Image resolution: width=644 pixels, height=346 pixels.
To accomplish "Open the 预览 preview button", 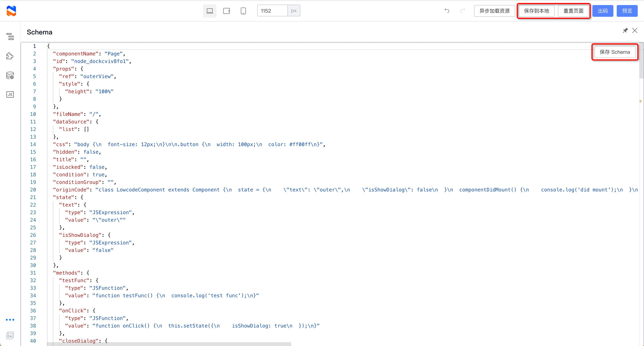I will [627, 11].
